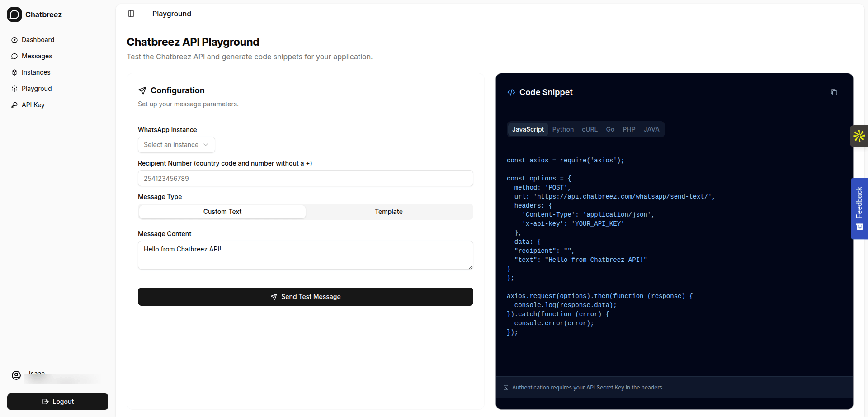Switch to the JAVA code tab
Viewport: 868px width, 417px height.
(651, 129)
